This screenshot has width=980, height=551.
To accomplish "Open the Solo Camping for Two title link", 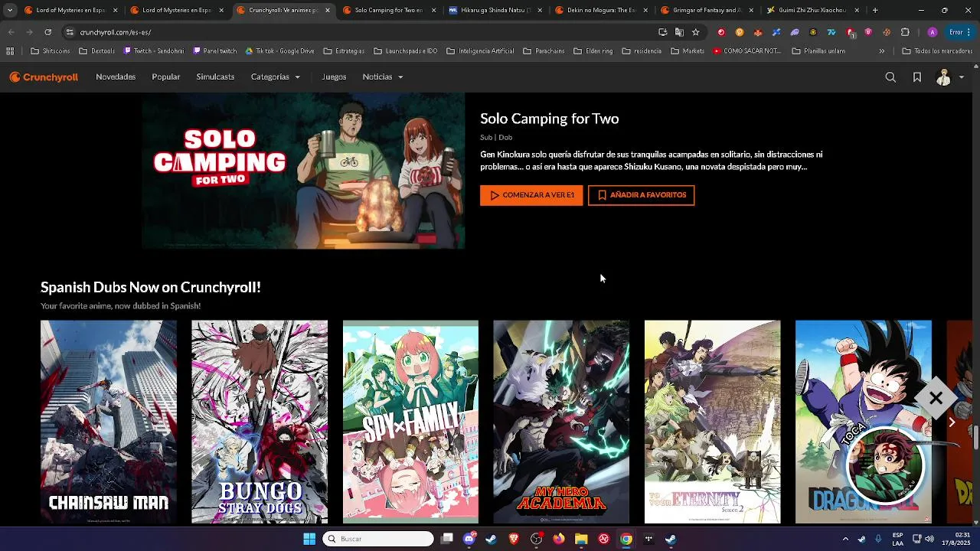I will coord(549,119).
